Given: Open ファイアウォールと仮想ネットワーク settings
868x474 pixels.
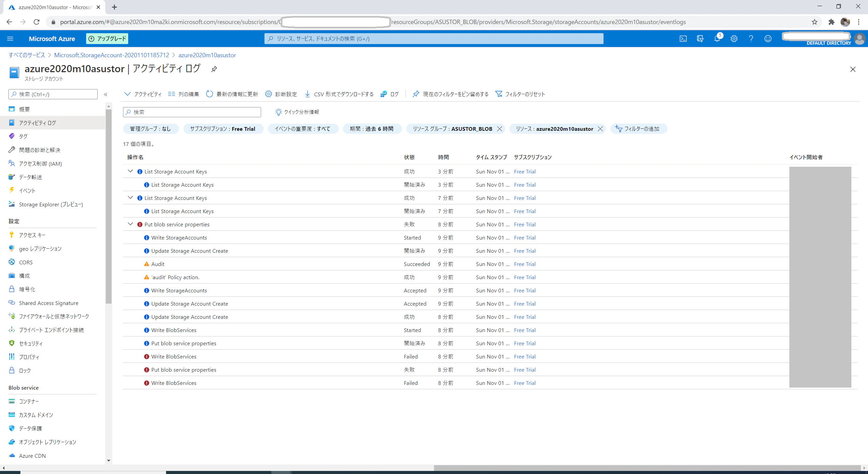Looking at the screenshot, I should pos(54,316).
